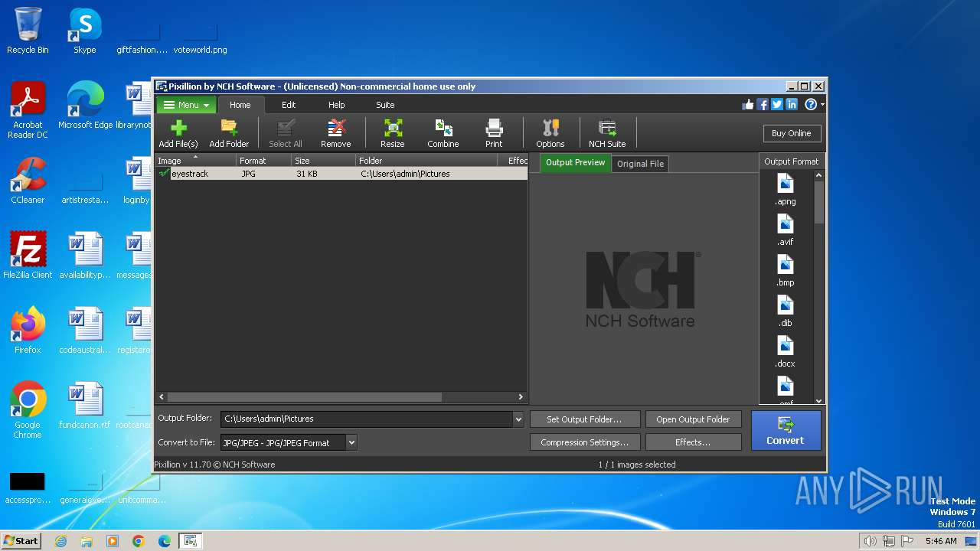Viewport: 980px width, 551px height.
Task: Sort by the Size column header
Action: pyautogui.click(x=323, y=161)
